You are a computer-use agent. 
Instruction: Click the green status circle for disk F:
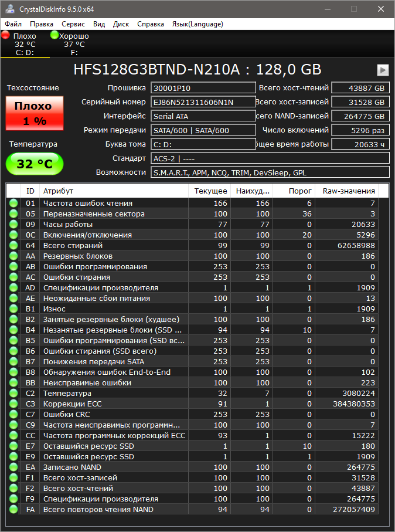(55, 35)
